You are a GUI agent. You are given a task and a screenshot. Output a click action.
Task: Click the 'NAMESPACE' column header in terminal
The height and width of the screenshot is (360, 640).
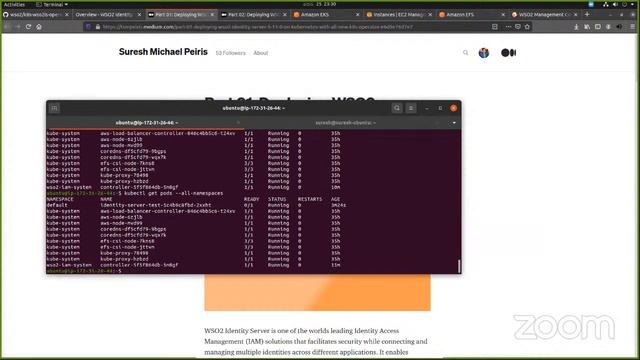pos(60,200)
